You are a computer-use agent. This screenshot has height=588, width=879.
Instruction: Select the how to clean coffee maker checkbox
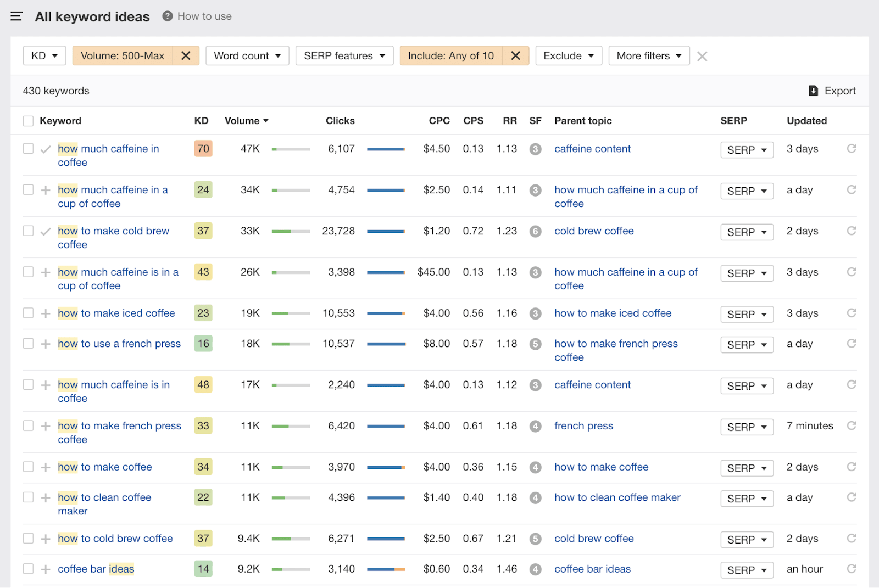tap(28, 497)
